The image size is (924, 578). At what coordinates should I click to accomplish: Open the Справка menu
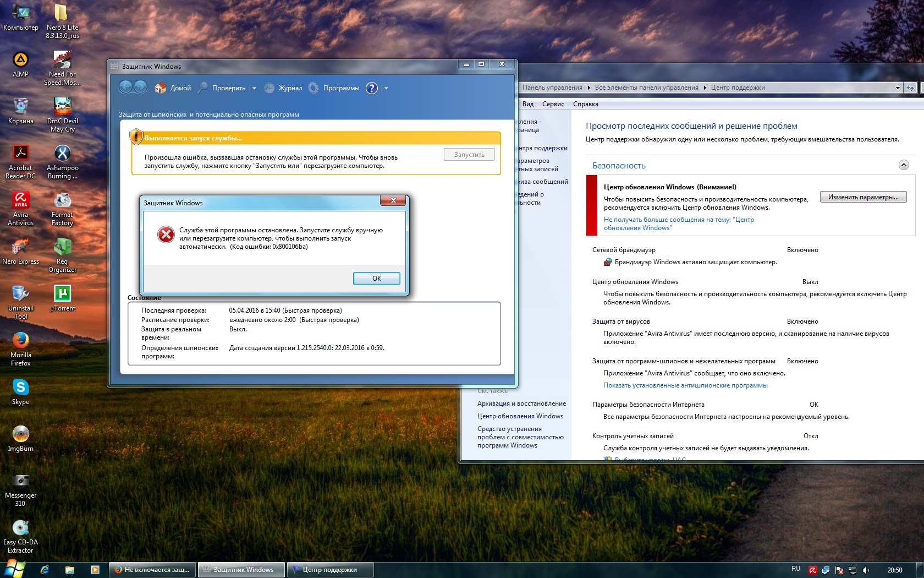[586, 104]
